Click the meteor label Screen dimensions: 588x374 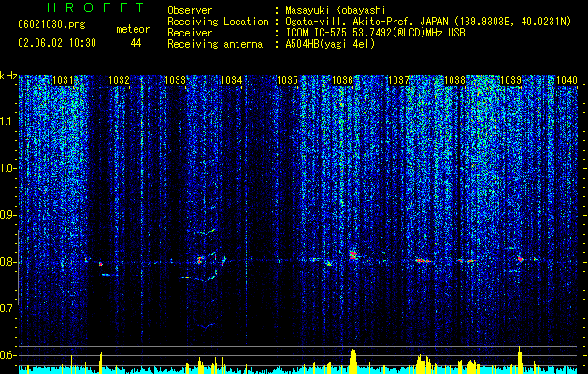[133, 29]
